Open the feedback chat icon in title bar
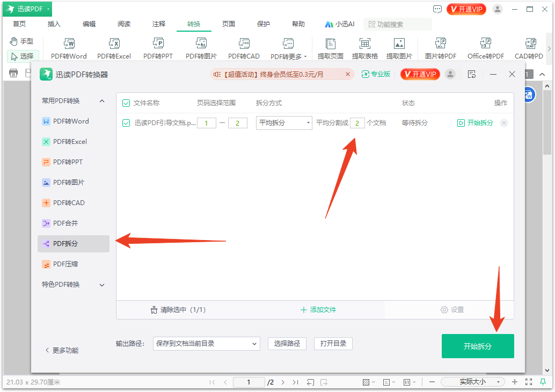 (x=437, y=9)
